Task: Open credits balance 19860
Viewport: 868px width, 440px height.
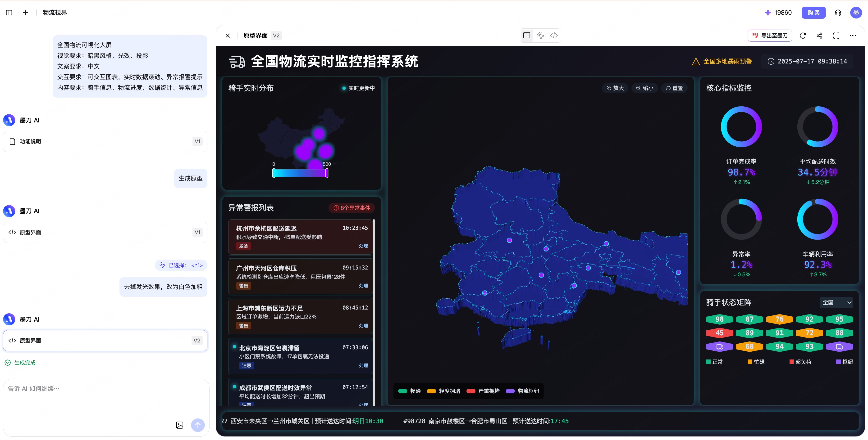Action: click(x=778, y=13)
